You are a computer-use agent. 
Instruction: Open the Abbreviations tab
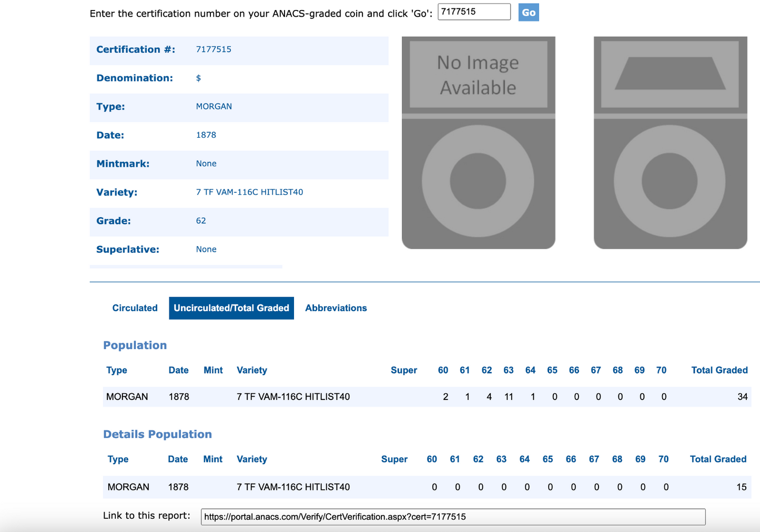click(x=336, y=308)
